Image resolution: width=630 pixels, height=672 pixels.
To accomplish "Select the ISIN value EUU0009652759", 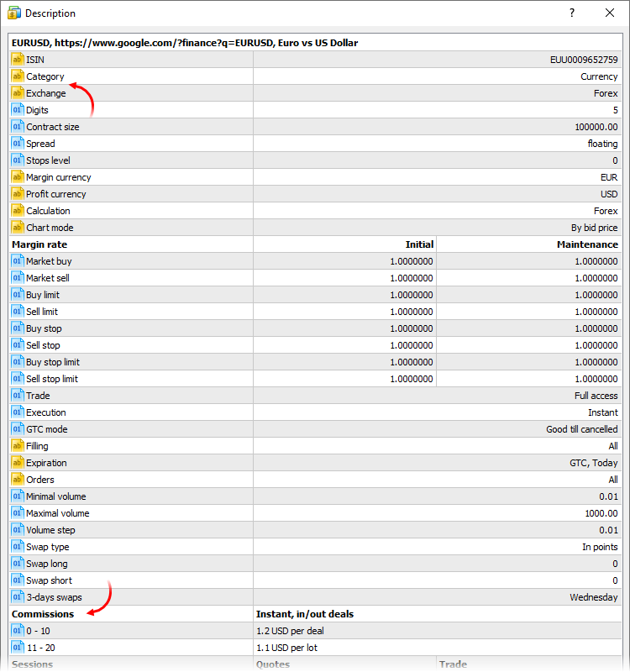I will click(x=583, y=60).
